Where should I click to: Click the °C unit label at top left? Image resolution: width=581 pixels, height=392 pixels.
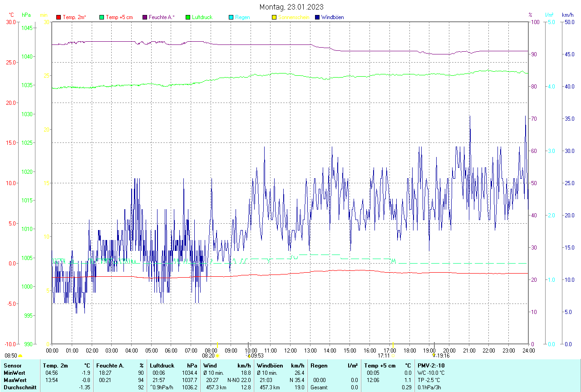(x=11, y=15)
